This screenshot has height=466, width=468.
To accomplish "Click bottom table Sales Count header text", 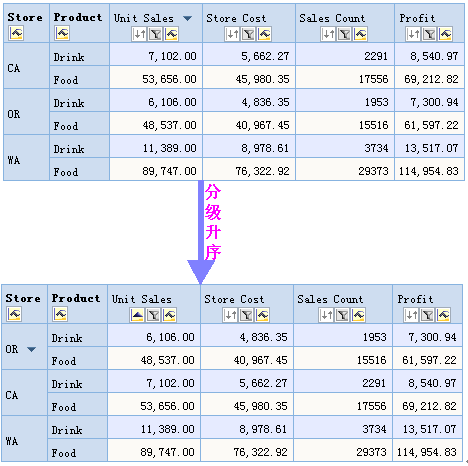I will pos(330,299).
